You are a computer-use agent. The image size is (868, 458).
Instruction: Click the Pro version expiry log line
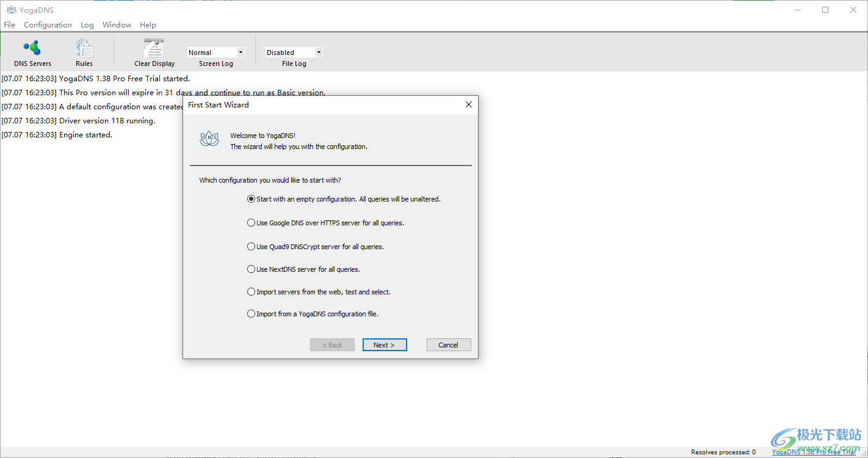click(164, 93)
